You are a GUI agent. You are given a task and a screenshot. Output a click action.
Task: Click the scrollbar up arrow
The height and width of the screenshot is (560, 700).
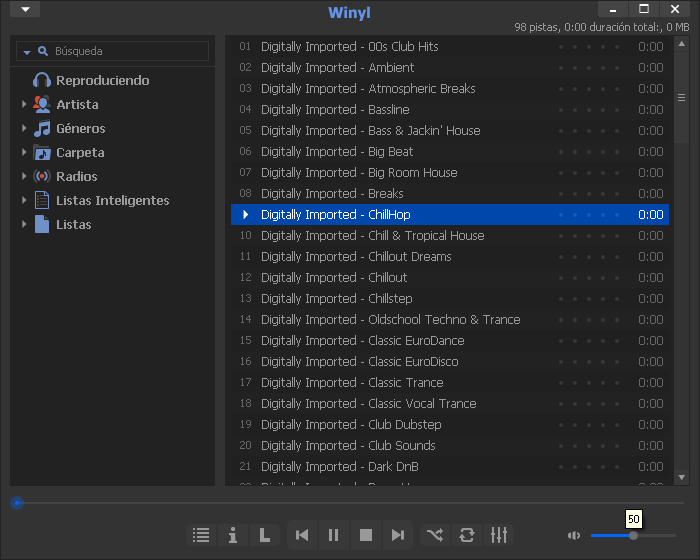tap(681, 44)
